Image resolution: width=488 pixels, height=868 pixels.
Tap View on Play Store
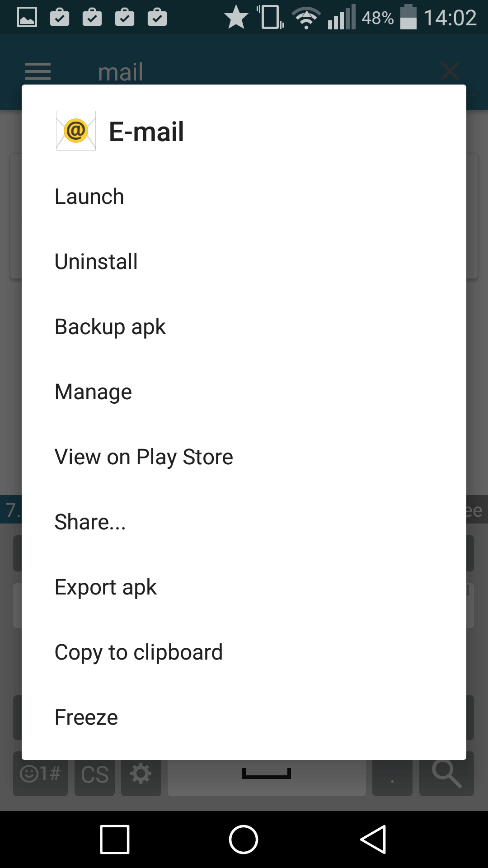pyautogui.click(x=244, y=457)
